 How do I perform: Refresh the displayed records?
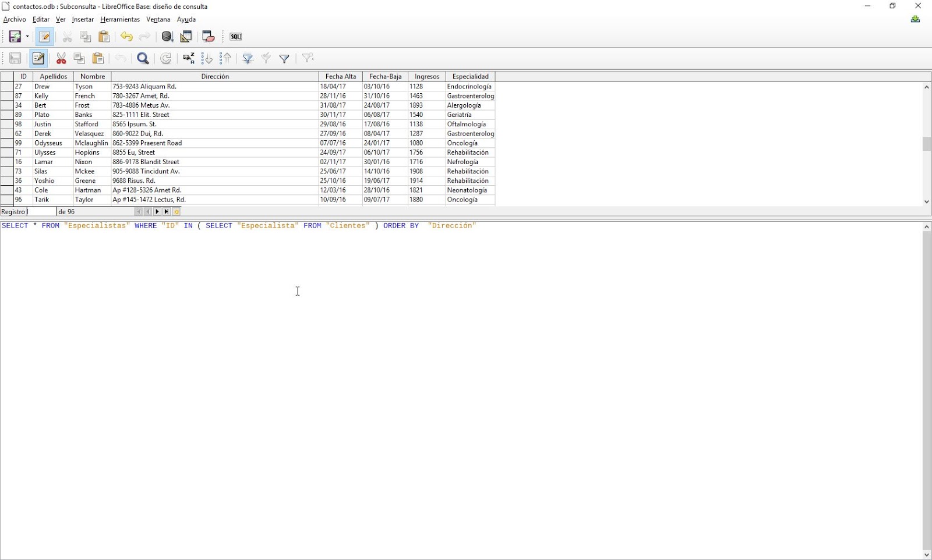pyautogui.click(x=166, y=58)
